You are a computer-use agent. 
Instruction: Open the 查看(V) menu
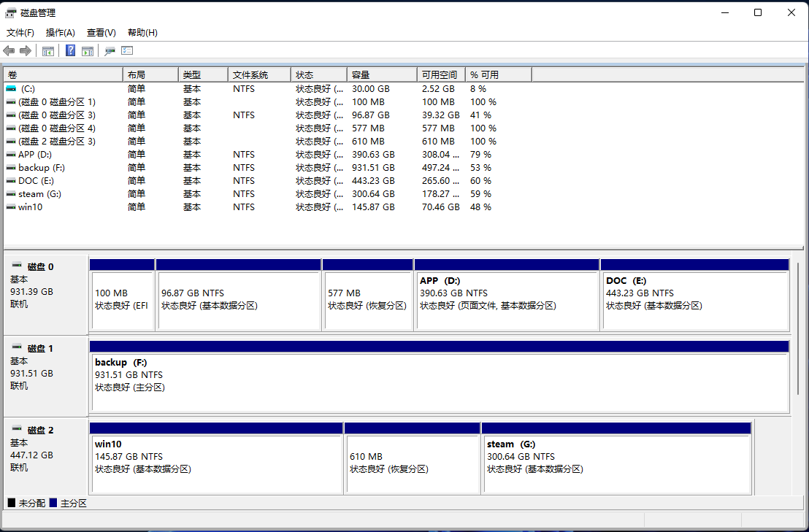[101, 33]
